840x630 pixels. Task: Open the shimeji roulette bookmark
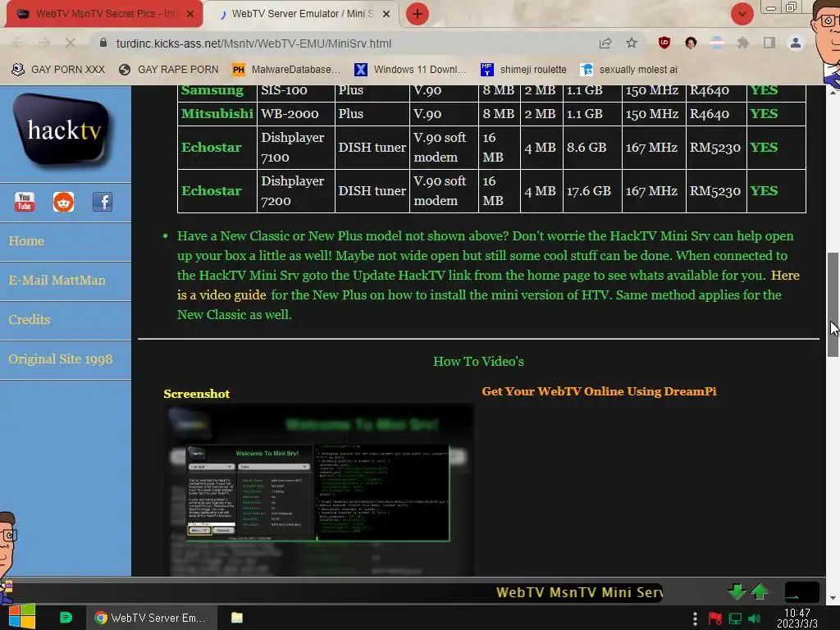[524, 70]
